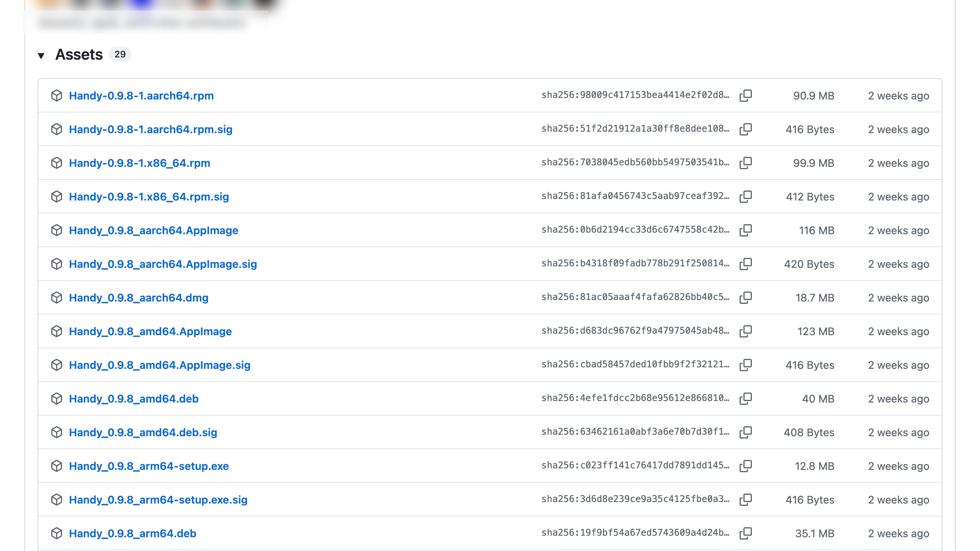Copy sha256 for Handy-0.9.8-1.x86_64.rpm
The height and width of the screenshot is (551, 980).
coord(746,163)
